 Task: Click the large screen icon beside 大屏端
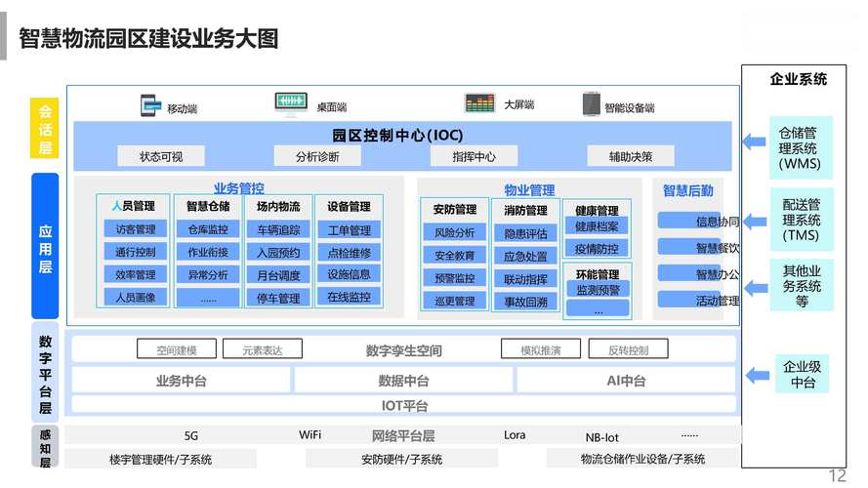(x=479, y=102)
